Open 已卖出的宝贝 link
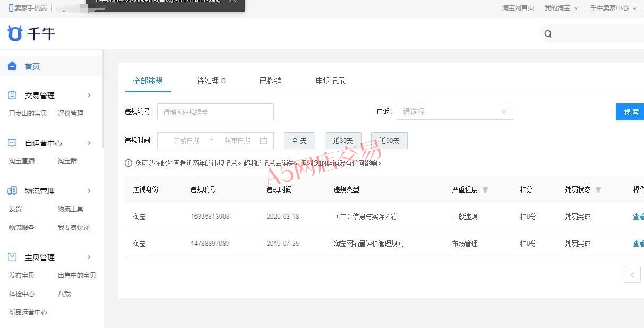This screenshot has width=644, height=328. click(x=28, y=113)
